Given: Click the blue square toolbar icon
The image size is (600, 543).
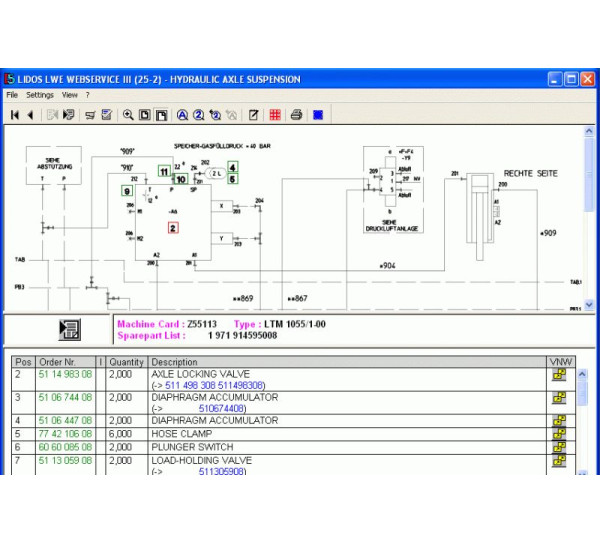Looking at the screenshot, I should [318, 115].
